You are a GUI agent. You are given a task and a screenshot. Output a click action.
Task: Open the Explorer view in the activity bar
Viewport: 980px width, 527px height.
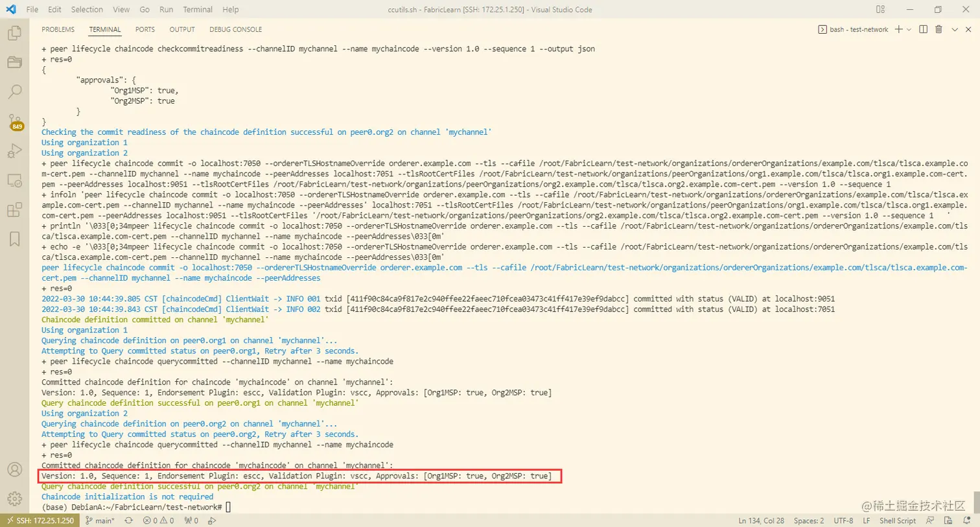[14, 33]
